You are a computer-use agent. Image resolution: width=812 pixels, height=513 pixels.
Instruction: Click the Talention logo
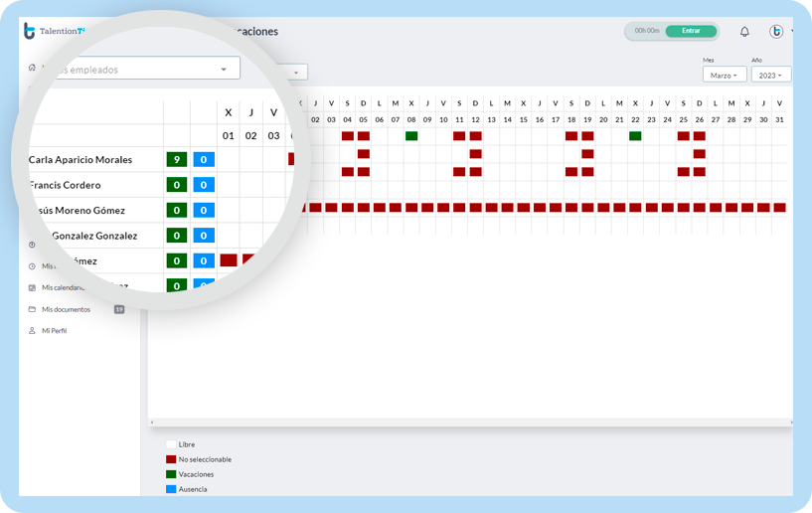[x=31, y=32]
